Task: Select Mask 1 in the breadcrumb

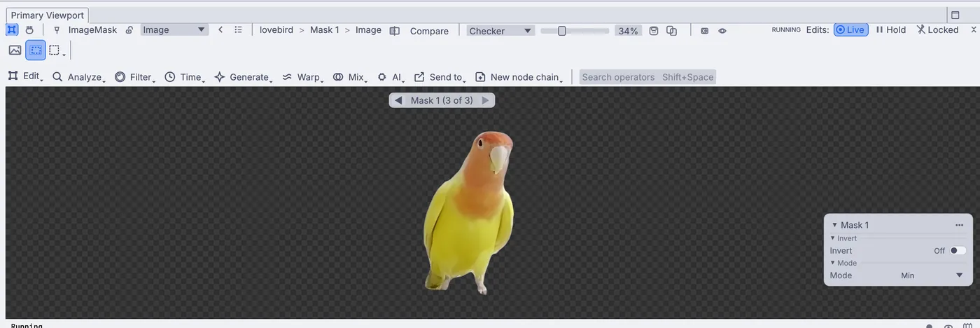Action: 325,30
